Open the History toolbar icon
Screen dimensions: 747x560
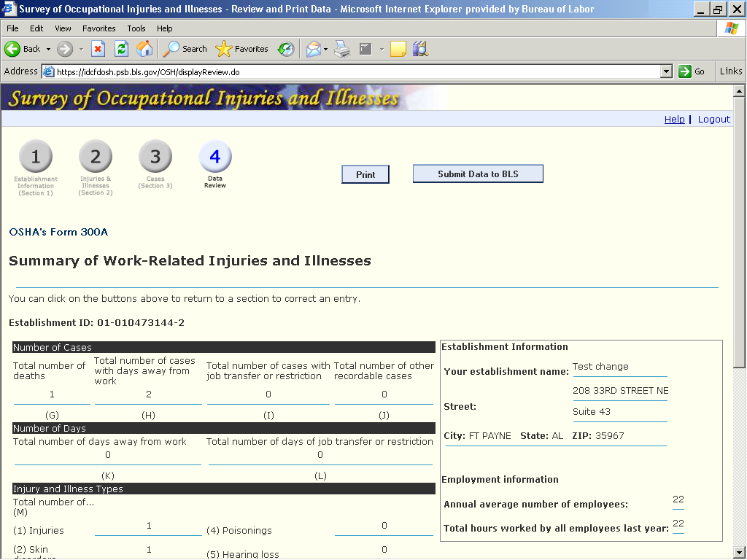pos(286,49)
